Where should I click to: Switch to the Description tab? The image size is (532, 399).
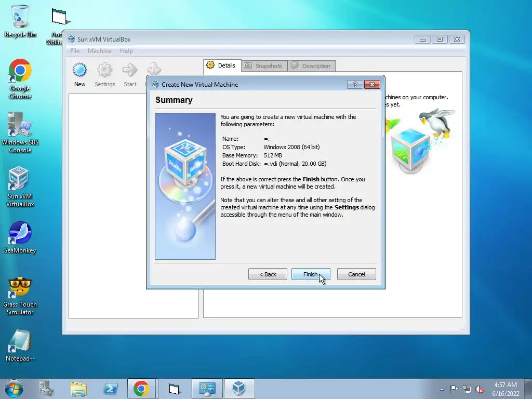(312, 66)
